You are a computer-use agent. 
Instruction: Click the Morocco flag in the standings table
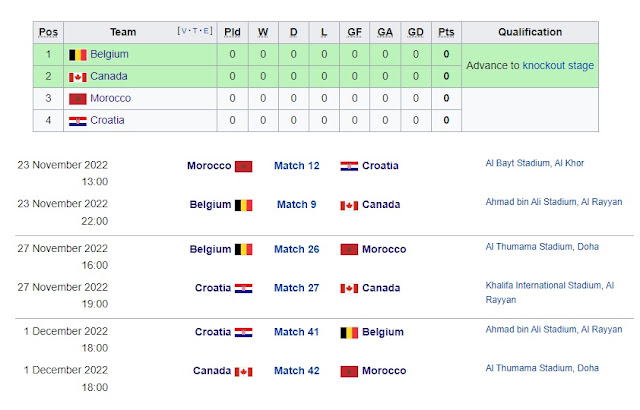tap(77, 98)
